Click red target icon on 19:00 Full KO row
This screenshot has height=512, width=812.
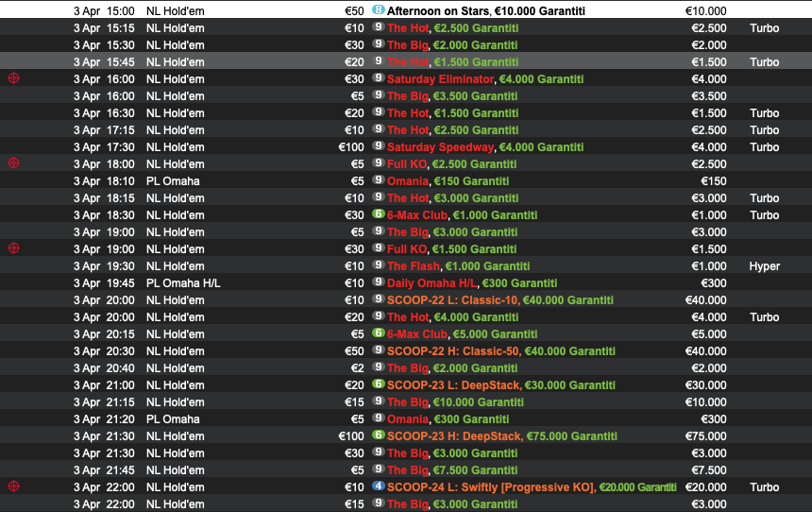click(x=14, y=248)
